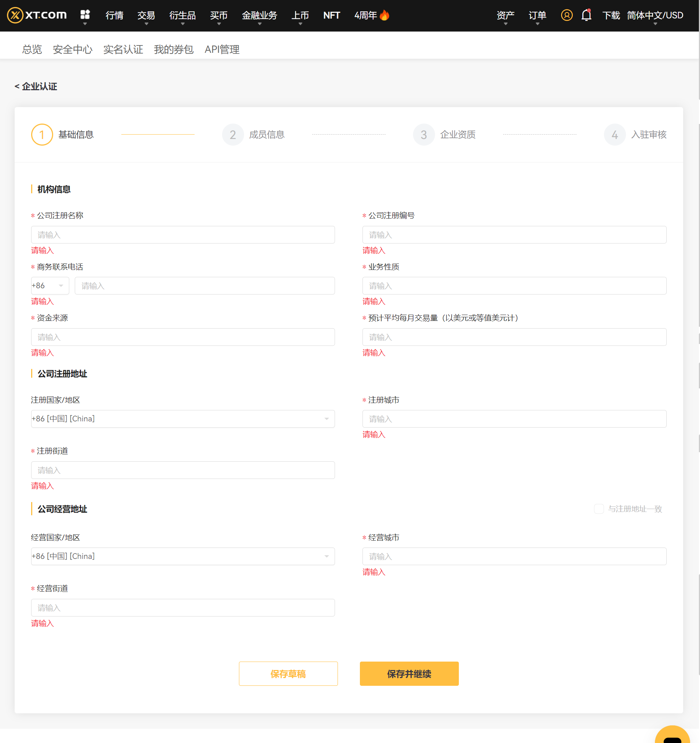Open the 交易 menu
Image resolution: width=700 pixels, height=743 pixels.
coord(146,15)
